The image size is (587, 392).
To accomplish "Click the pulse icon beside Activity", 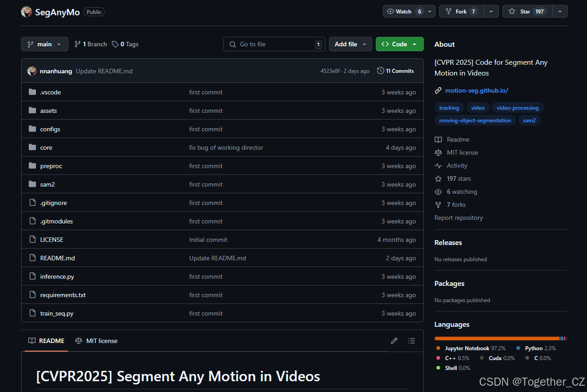I will [438, 166].
